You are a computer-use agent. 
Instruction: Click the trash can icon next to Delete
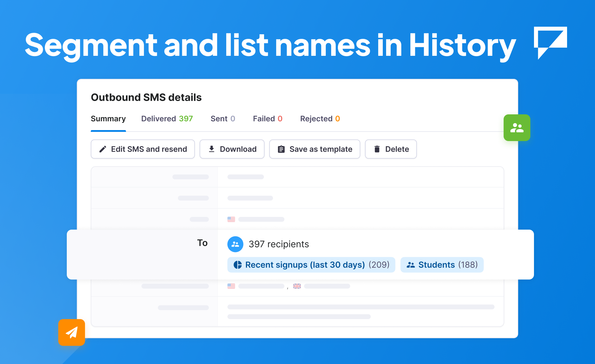(x=377, y=149)
